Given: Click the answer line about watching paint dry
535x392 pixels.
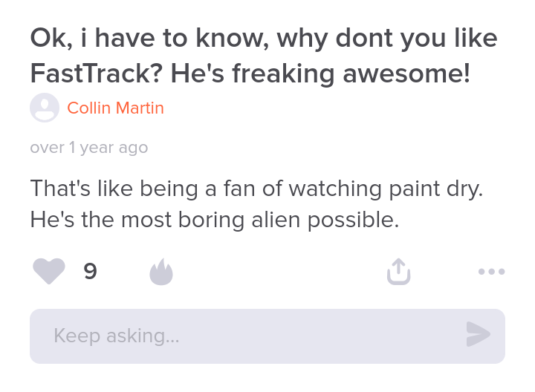Looking at the screenshot, I should pos(256,188).
